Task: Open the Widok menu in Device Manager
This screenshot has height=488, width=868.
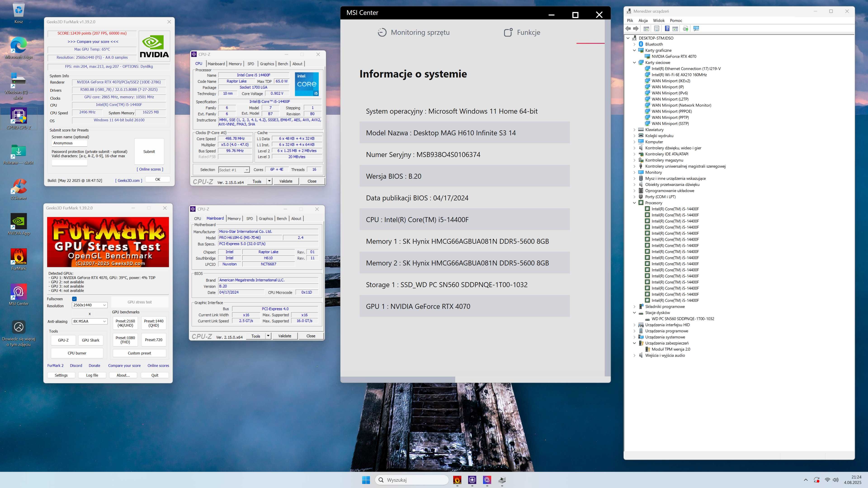Action: [659, 21]
